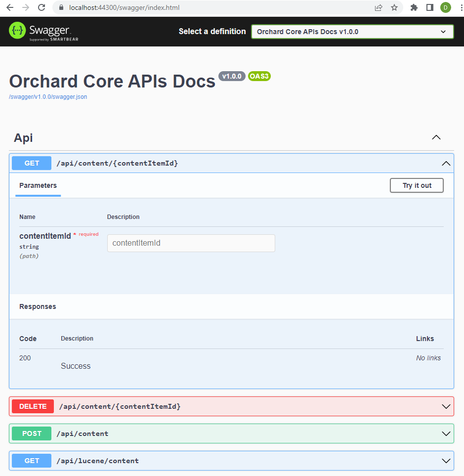464x476 pixels.
Task: Expand the GET /api/lucene/content chevron
Action: 446,461
